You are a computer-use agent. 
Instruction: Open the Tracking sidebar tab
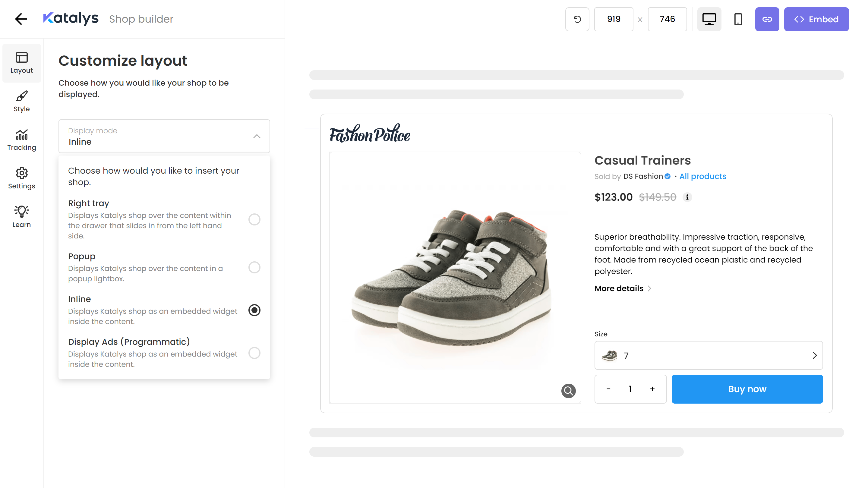22,140
